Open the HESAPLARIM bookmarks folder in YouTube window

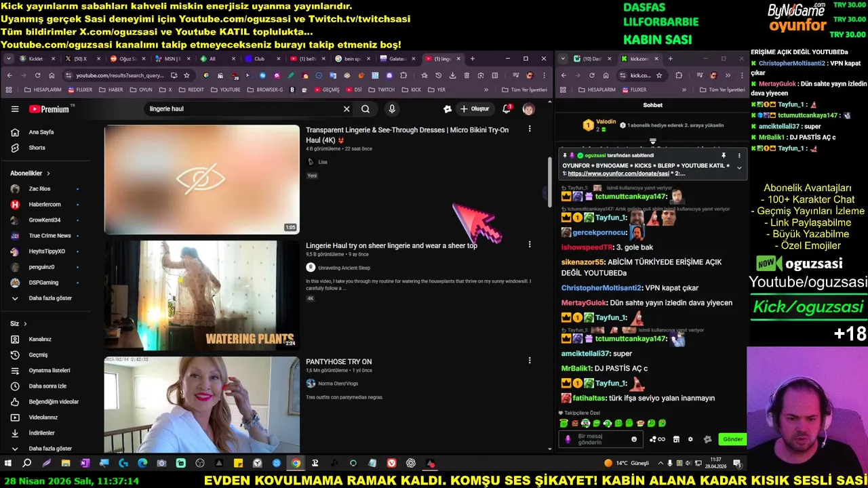coord(43,89)
